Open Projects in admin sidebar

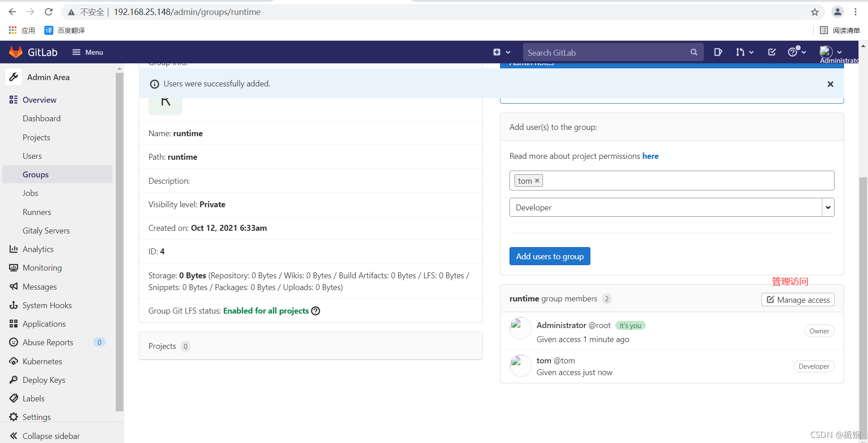pos(36,138)
